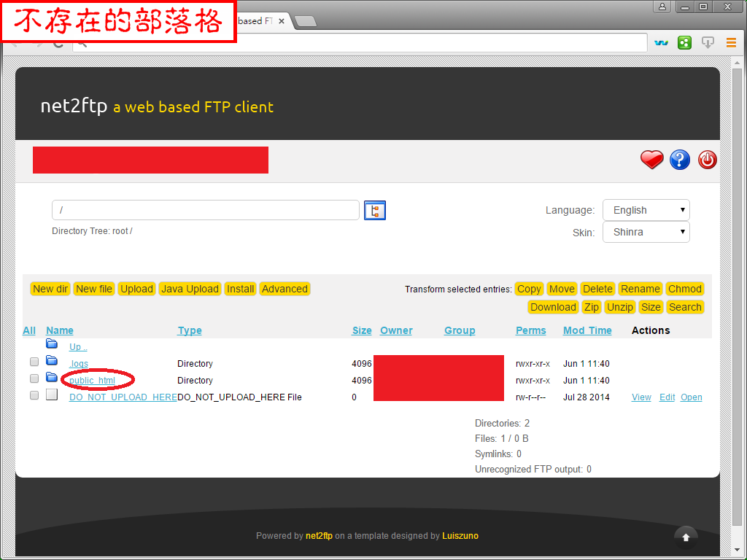Click the Move button
747x560 pixels.
point(562,289)
